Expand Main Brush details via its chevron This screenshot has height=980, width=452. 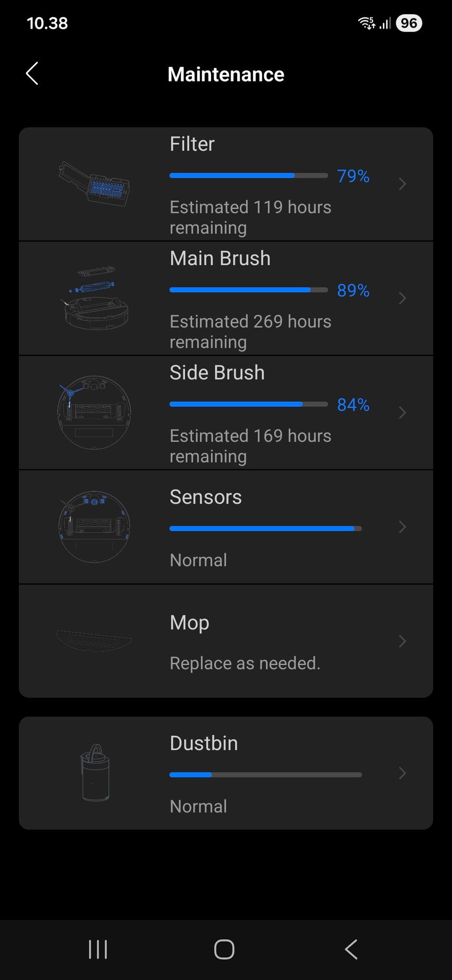point(402,298)
